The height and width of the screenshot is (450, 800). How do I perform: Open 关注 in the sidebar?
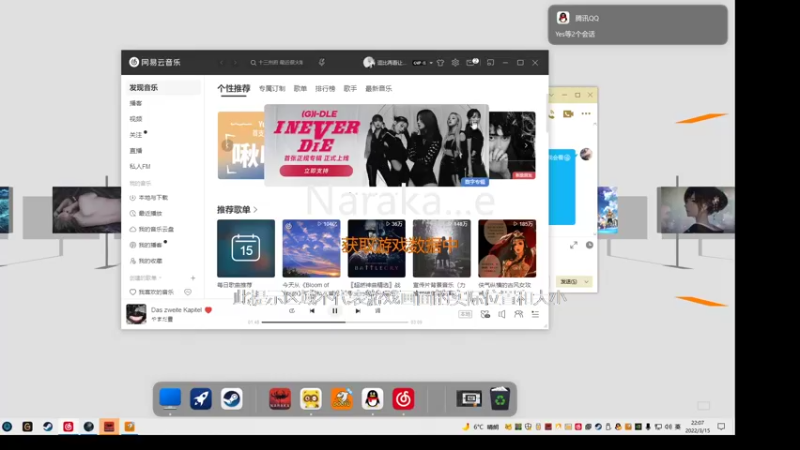[136, 135]
